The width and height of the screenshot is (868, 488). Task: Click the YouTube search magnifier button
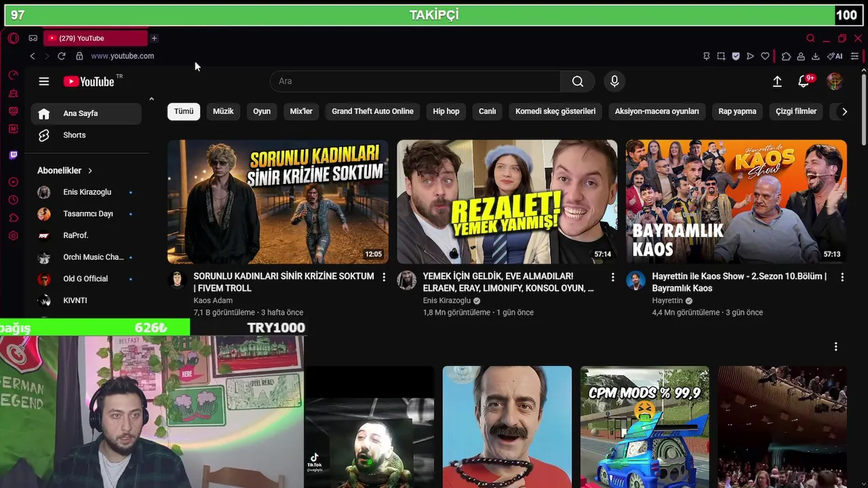pos(578,81)
